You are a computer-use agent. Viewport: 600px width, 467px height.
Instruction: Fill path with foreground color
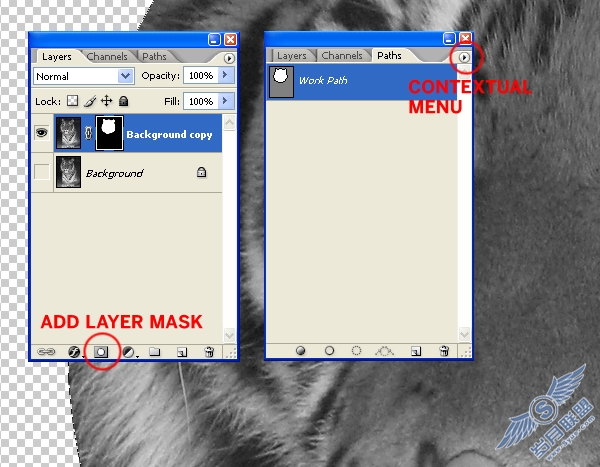[301, 350]
